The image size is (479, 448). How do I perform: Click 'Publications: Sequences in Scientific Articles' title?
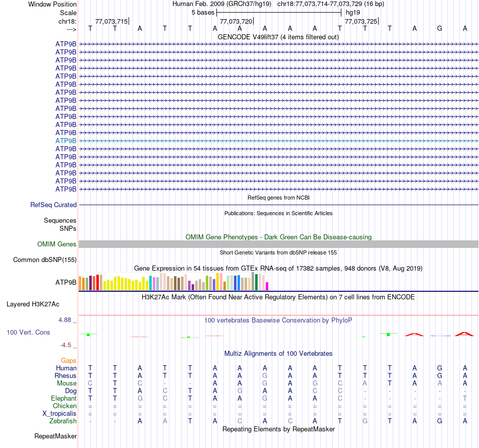click(x=278, y=213)
